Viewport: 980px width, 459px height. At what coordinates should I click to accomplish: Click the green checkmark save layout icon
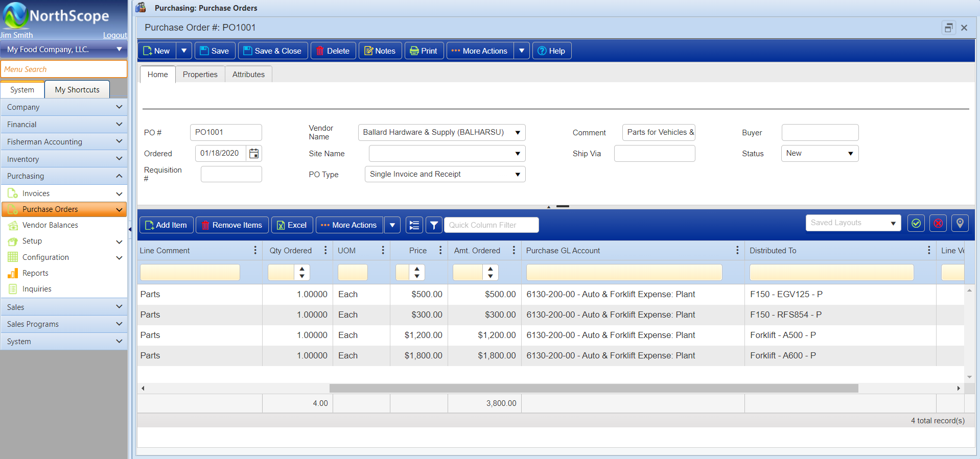916,223
